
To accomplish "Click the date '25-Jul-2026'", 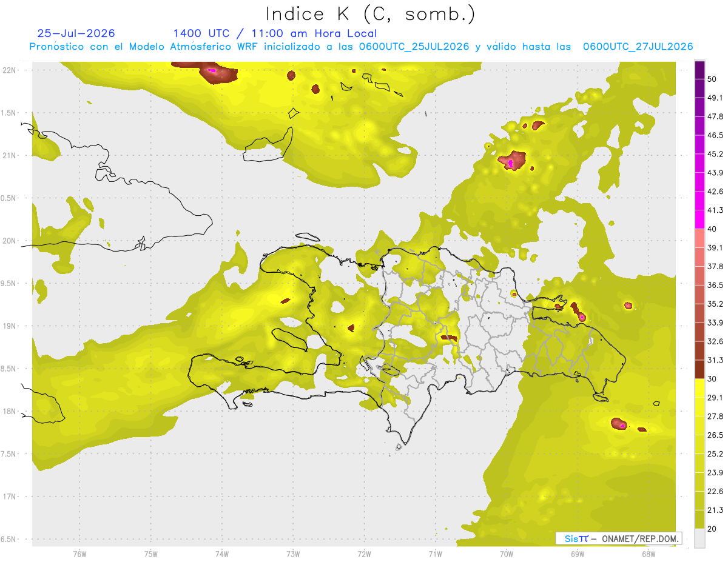I will 76,33.
